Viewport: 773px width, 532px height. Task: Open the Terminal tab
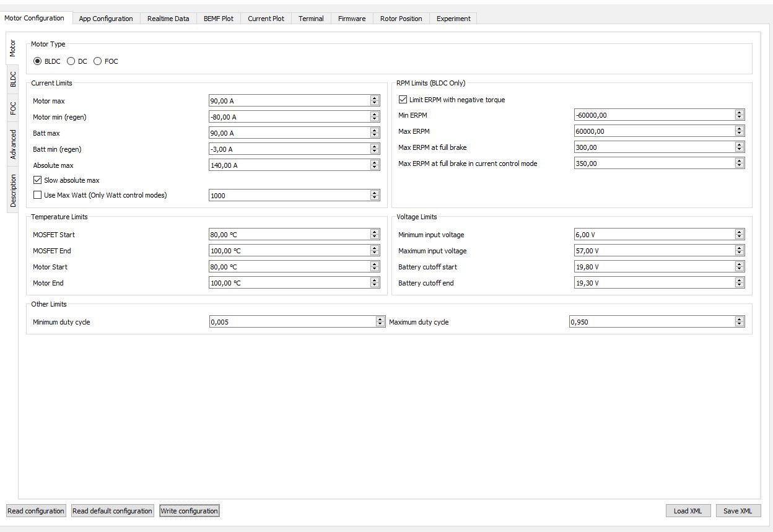pos(311,19)
